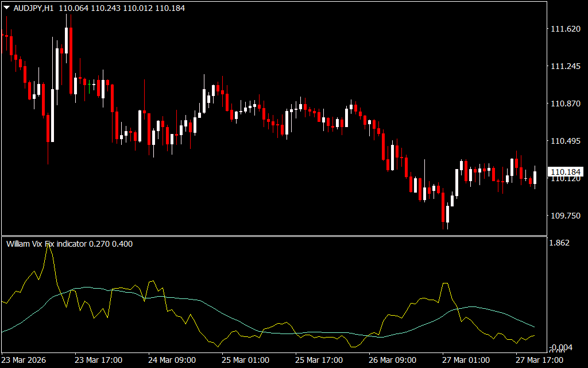Viewport: 588px width, 368px height.
Task: Click the 23 Mar 2026 date label
Action: click(25, 360)
